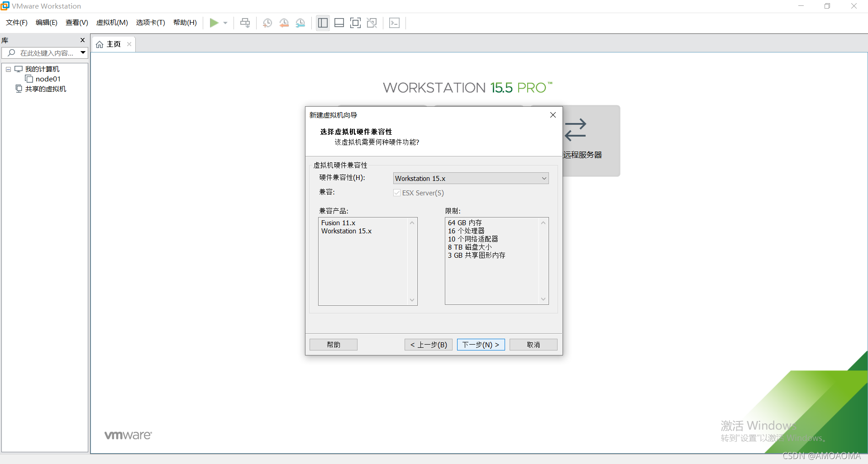868x464 pixels.
Task: Click compatible products scrollbar up arrow
Action: tap(412, 223)
